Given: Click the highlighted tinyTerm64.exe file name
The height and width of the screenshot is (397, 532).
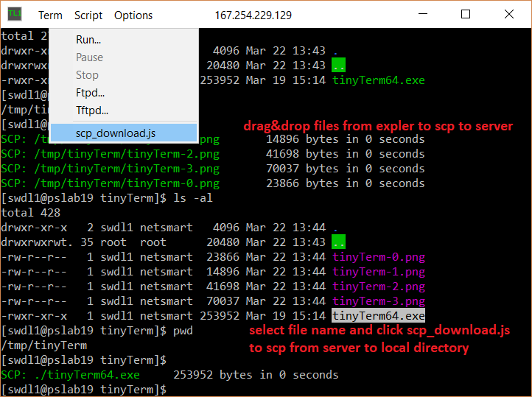Looking at the screenshot, I should pyautogui.click(x=378, y=316).
